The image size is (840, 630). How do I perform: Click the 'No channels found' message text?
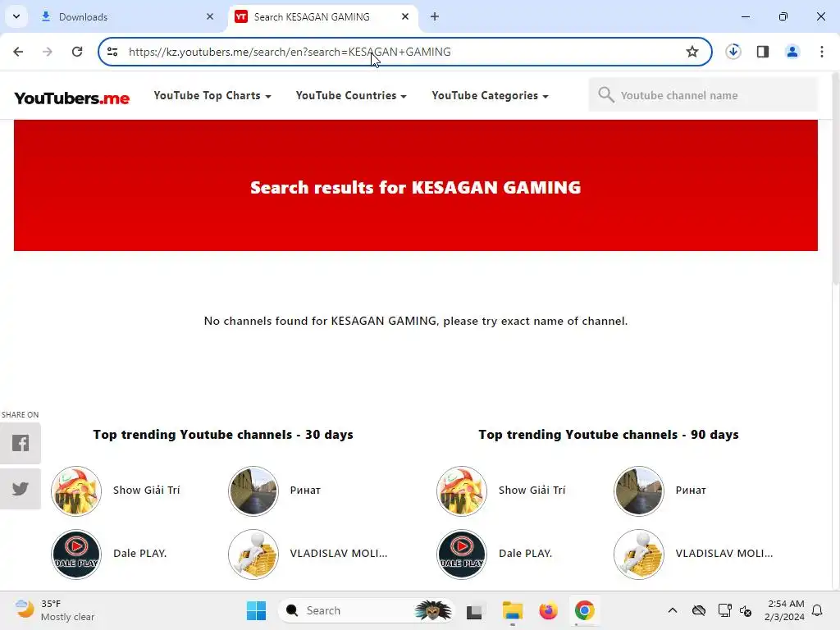(416, 321)
